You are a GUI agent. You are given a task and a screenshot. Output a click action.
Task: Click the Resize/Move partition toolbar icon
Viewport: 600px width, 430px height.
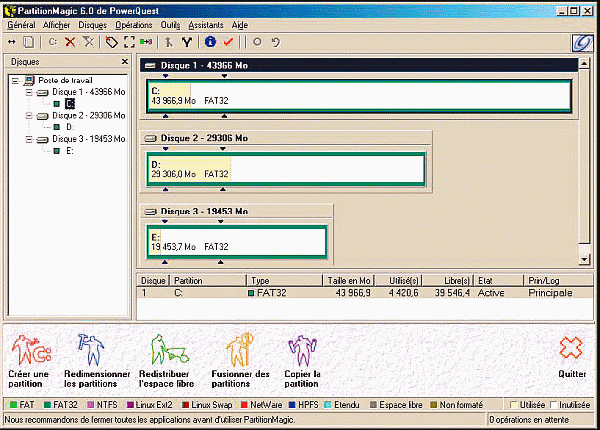click(x=10, y=42)
